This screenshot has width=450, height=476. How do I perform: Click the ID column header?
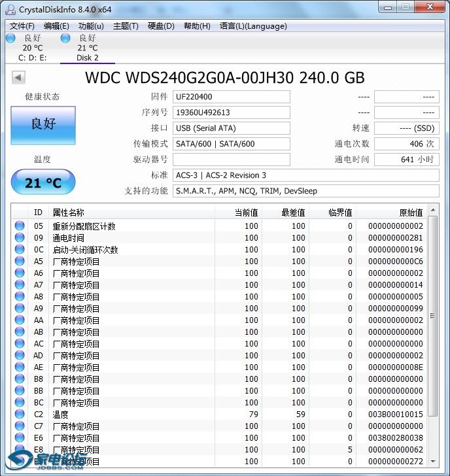tap(38, 212)
